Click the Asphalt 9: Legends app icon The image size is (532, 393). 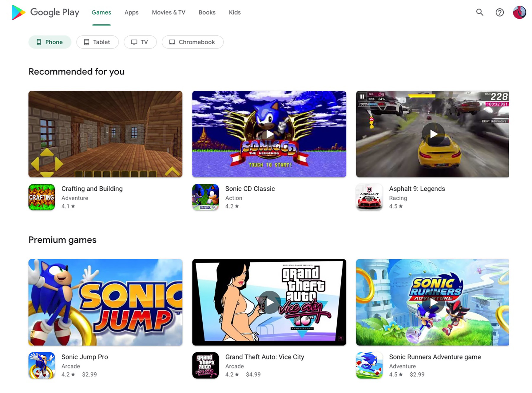(369, 197)
